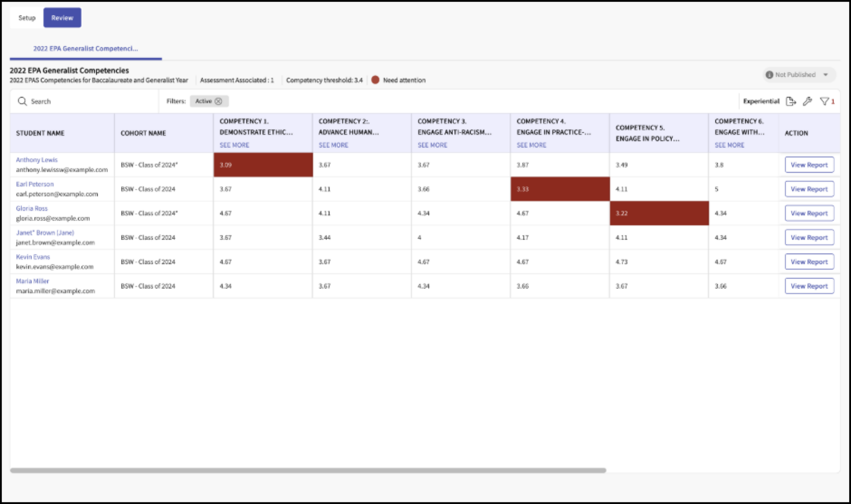View Report for Maria Miller

[809, 286]
